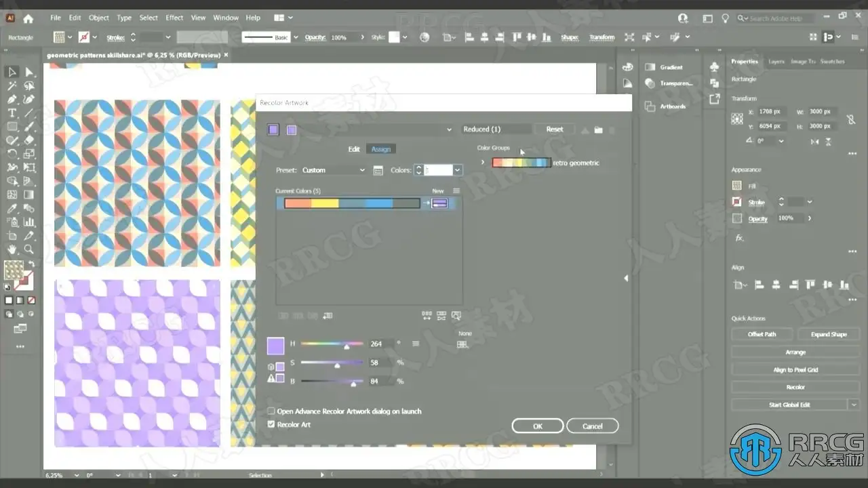
Task: Open the Artboards panel
Action: [x=665, y=106]
